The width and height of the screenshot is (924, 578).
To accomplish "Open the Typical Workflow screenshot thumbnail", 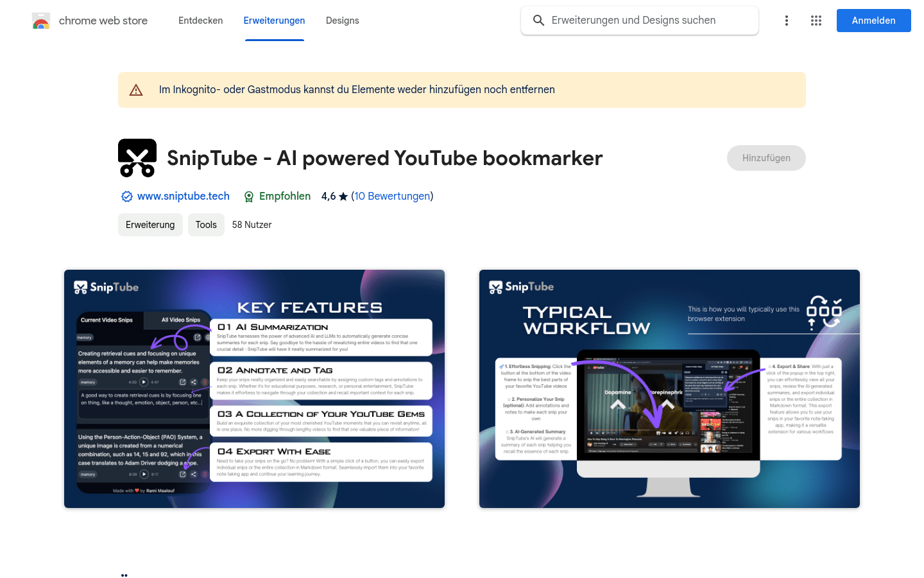I will (x=669, y=389).
